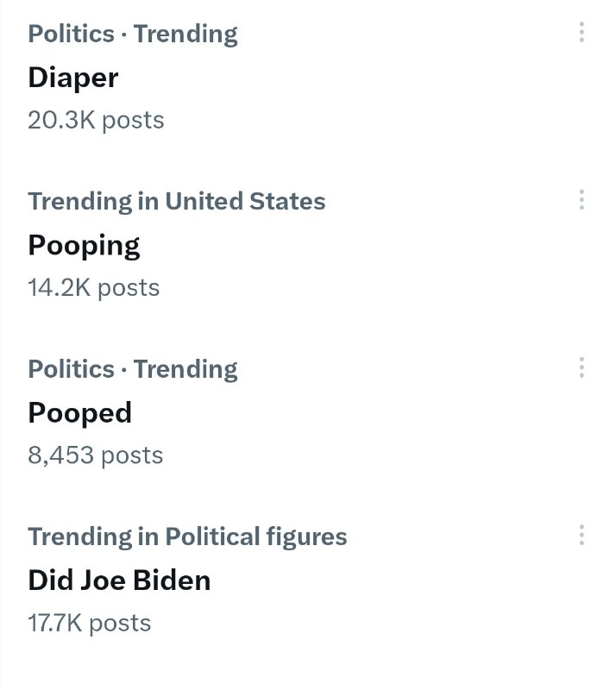
Task: Select the Pooping trending topic
Action: [x=84, y=246]
